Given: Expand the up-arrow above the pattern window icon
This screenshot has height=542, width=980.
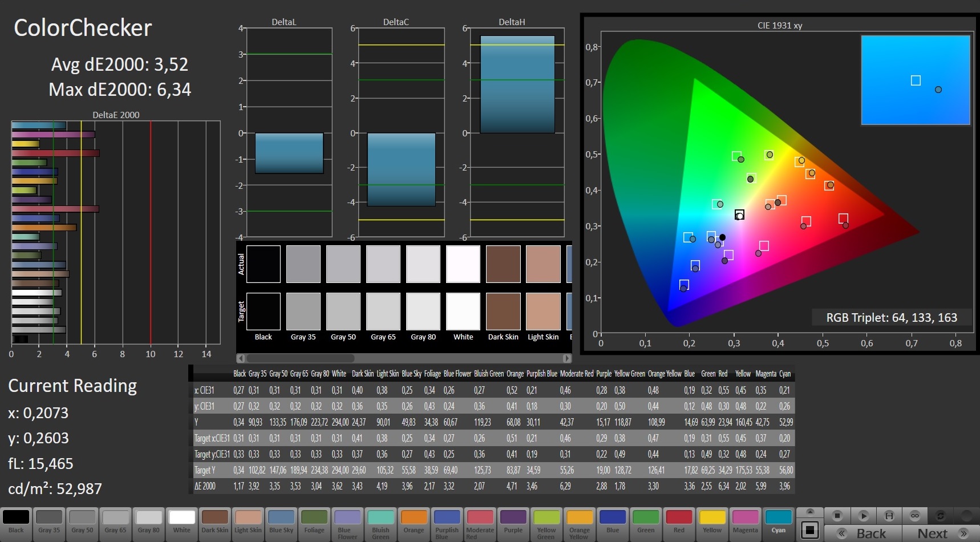Looking at the screenshot, I should click(809, 512).
